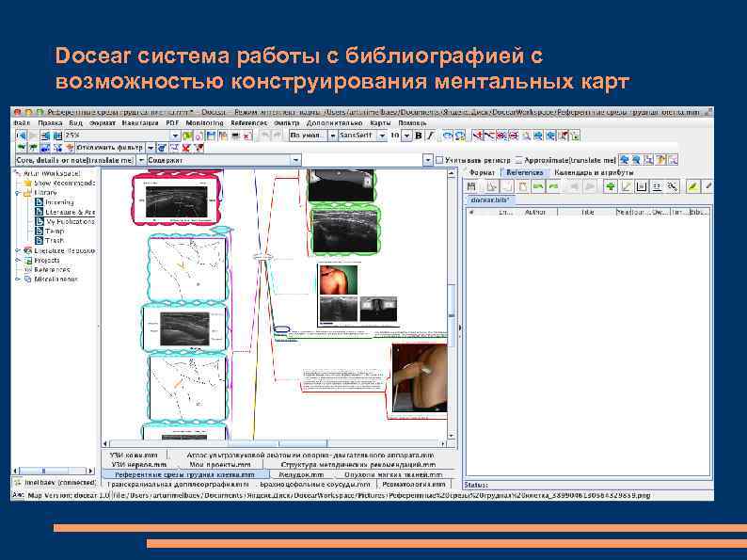This screenshot has width=747, height=560.
Task: Open the Желудок.mm map tab
Action: click(301, 474)
